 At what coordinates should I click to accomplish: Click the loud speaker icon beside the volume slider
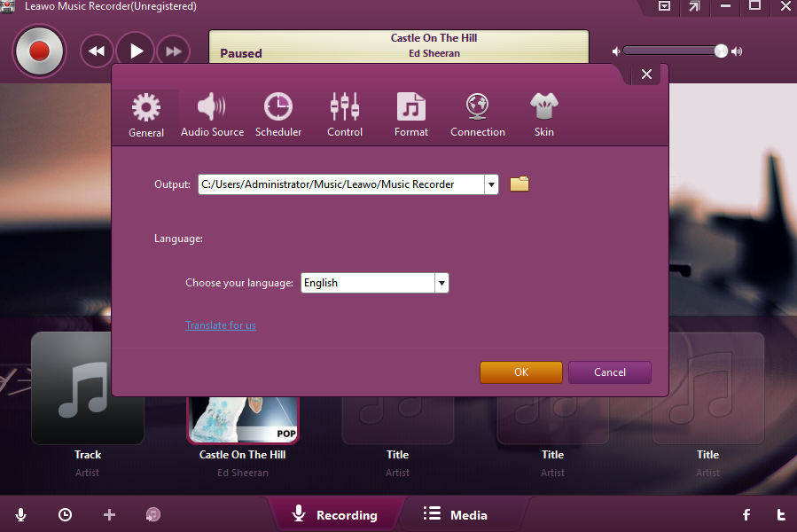coord(737,51)
